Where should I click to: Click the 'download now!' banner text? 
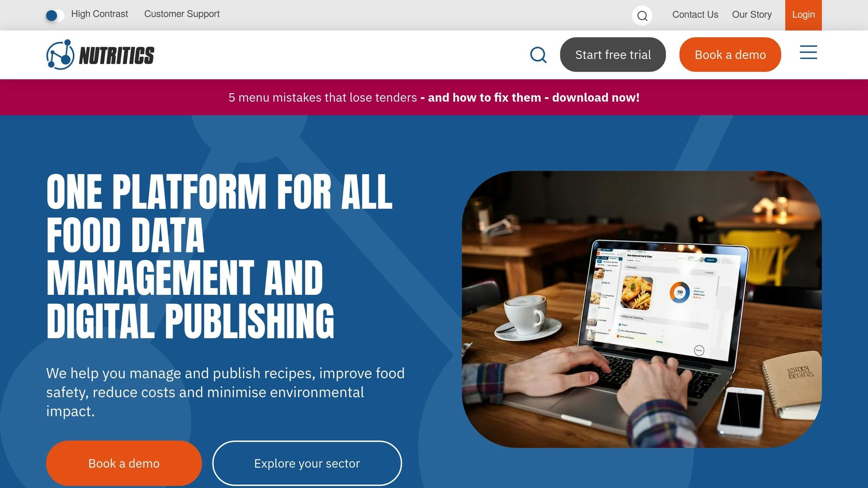tap(595, 97)
